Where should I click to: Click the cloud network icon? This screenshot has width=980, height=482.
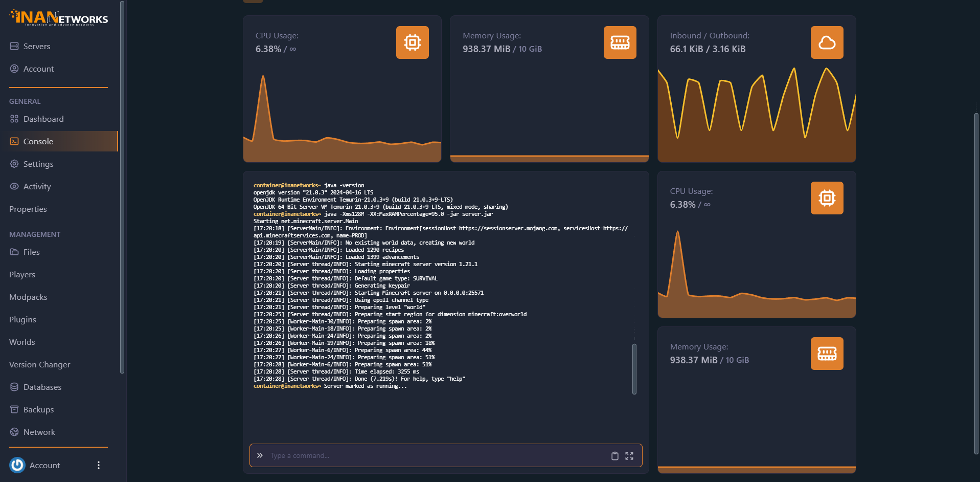click(827, 42)
